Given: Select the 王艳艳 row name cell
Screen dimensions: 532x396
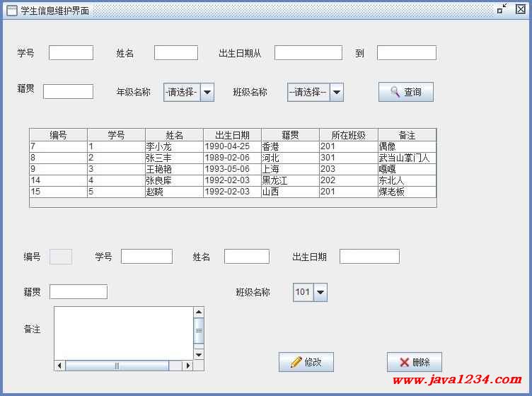Looking at the screenshot, I should coord(175,169).
